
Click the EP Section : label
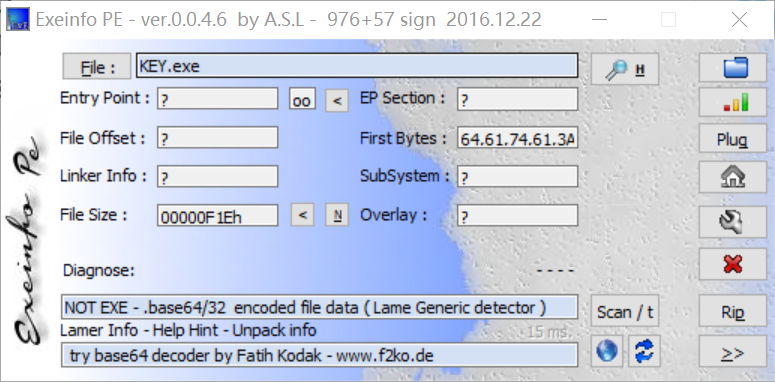[402, 98]
